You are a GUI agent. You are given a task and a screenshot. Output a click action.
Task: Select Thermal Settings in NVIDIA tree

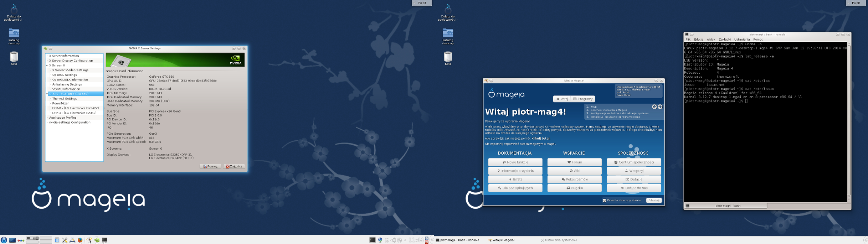[65, 99]
